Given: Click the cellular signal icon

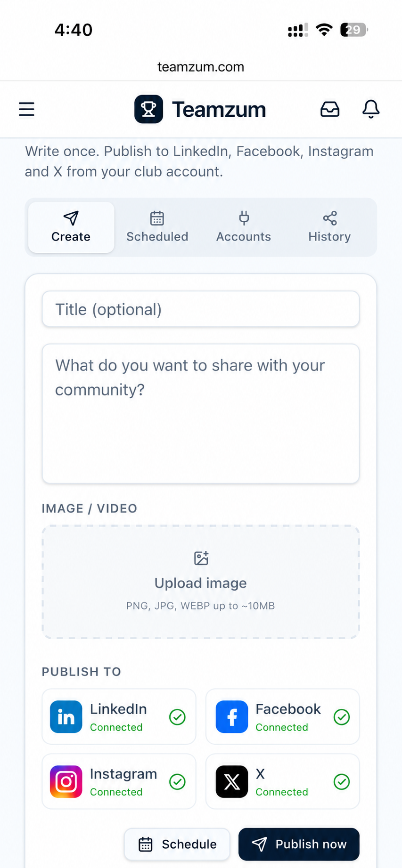Looking at the screenshot, I should coord(298,30).
